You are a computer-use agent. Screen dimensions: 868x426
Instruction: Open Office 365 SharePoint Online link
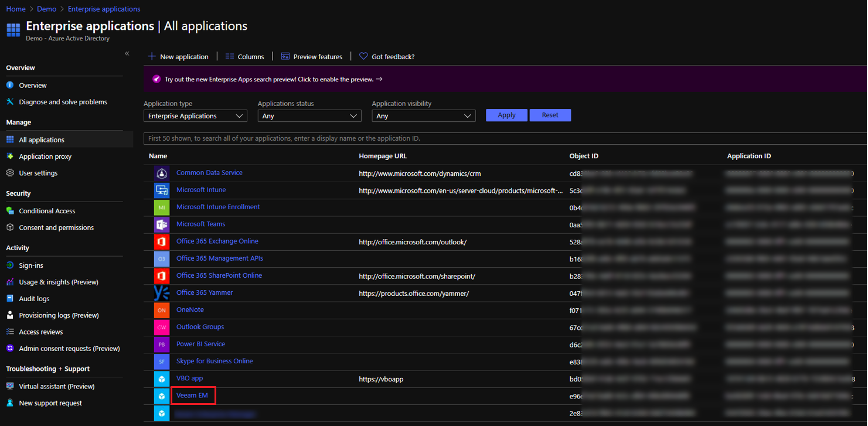(219, 275)
